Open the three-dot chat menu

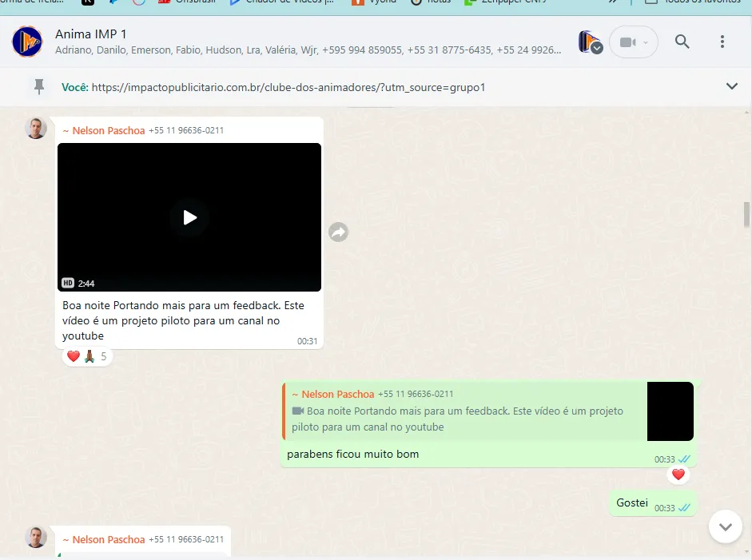[722, 42]
